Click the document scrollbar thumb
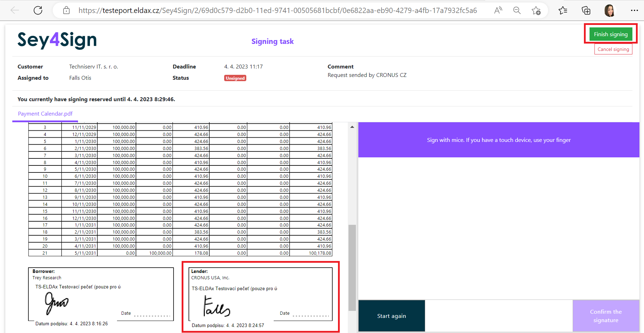 (x=352, y=267)
